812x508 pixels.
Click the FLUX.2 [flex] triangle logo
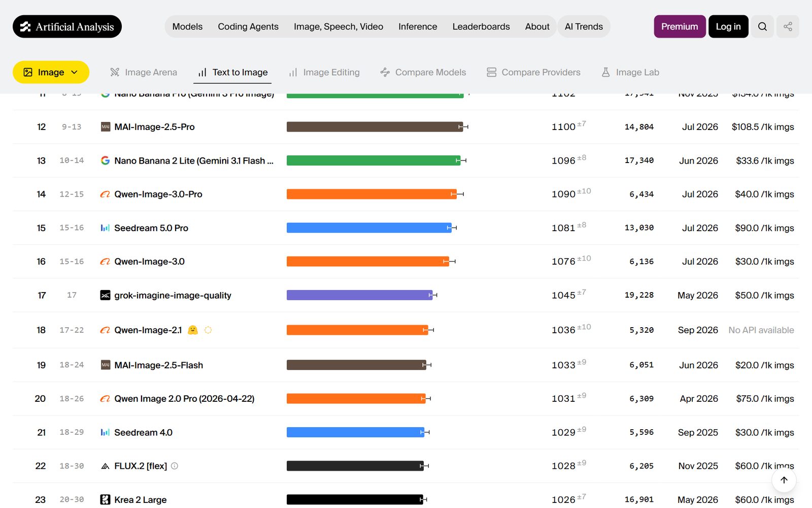(105, 466)
